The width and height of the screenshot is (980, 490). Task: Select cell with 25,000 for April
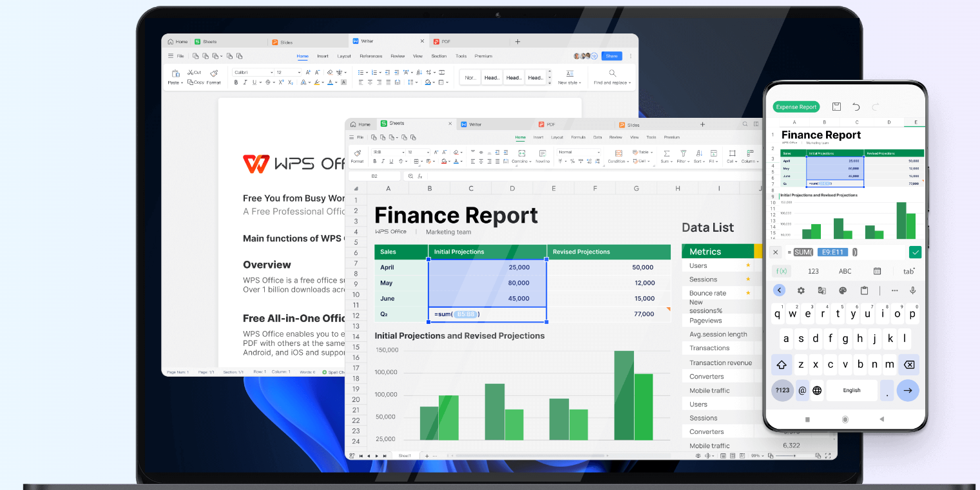point(487,267)
